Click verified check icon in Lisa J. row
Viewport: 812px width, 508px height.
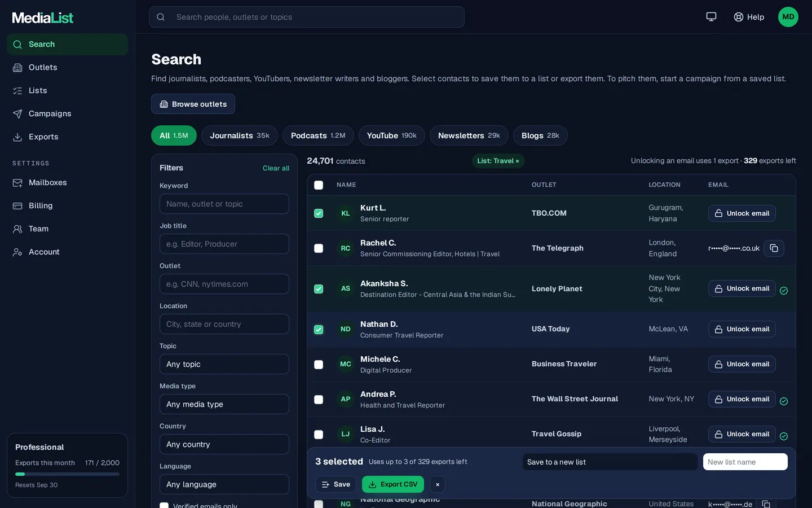(784, 436)
